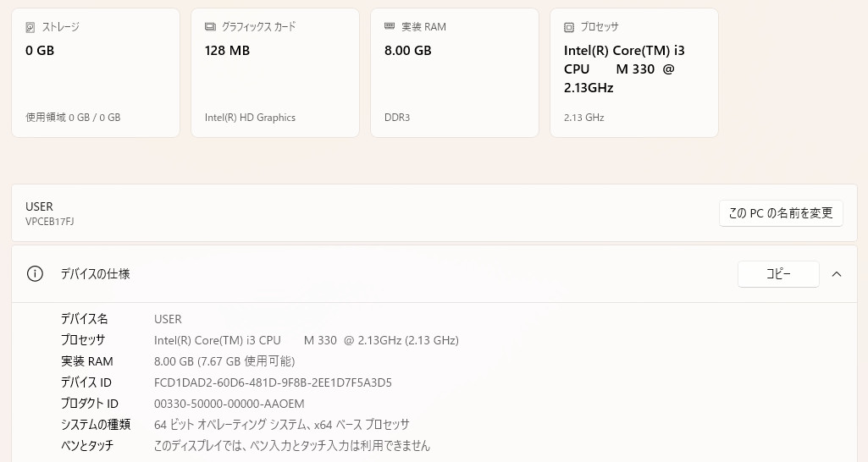Click the processor chip icon
868x462 pixels.
pyautogui.click(x=569, y=27)
